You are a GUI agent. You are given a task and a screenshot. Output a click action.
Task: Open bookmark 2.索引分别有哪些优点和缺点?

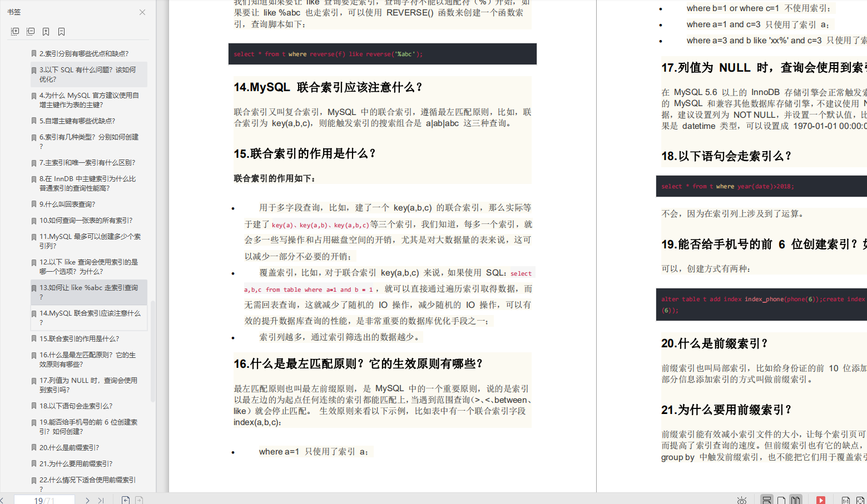(x=84, y=54)
